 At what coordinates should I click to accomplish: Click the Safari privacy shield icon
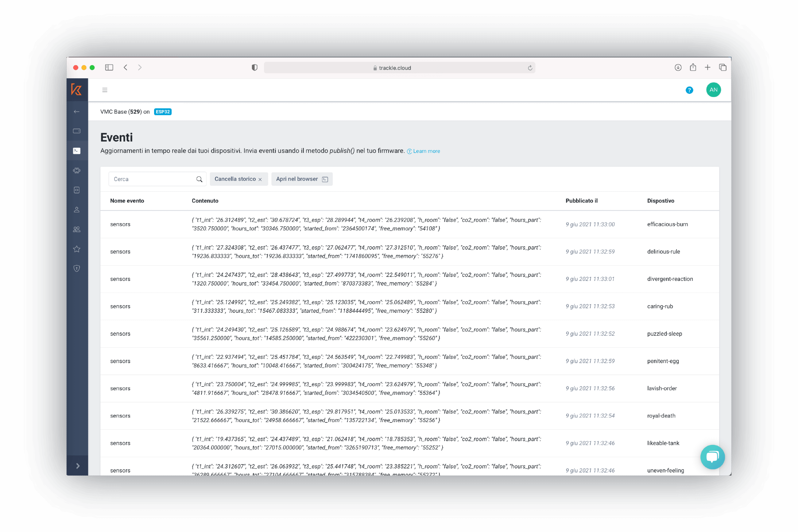coord(254,68)
